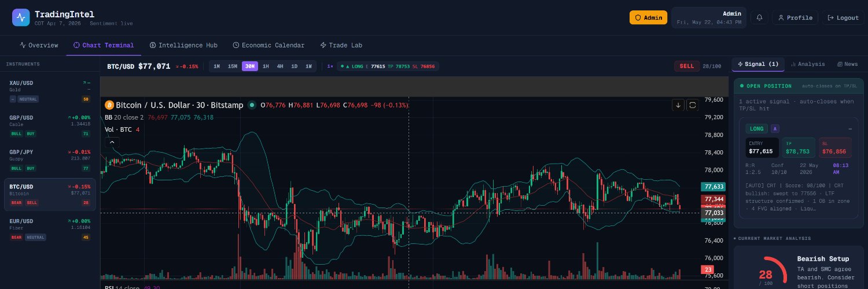The image size is (868, 289).
Task: Open the notifications bell
Action: [759, 17]
